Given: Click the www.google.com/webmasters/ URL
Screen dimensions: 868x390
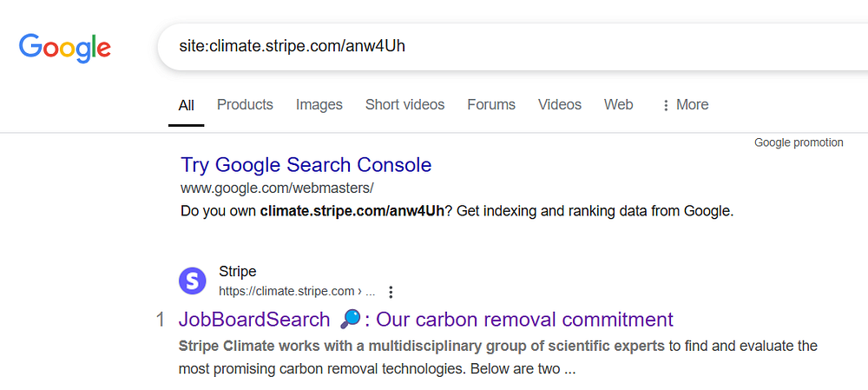Looking at the screenshot, I should tap(277, 188).
